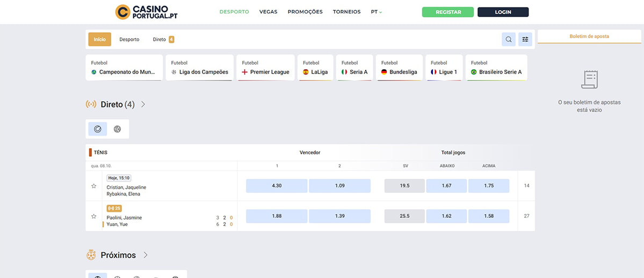Click the Ténis table header
Viewport: 644px width, 278px height.
(x=100, y=152)
